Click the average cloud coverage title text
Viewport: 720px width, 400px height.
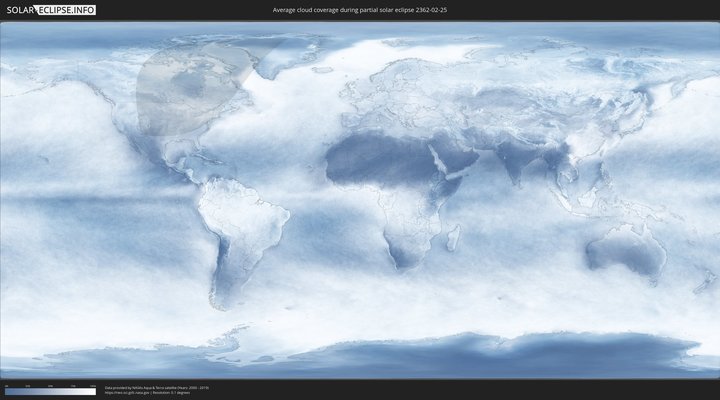(x=360, y=10)
